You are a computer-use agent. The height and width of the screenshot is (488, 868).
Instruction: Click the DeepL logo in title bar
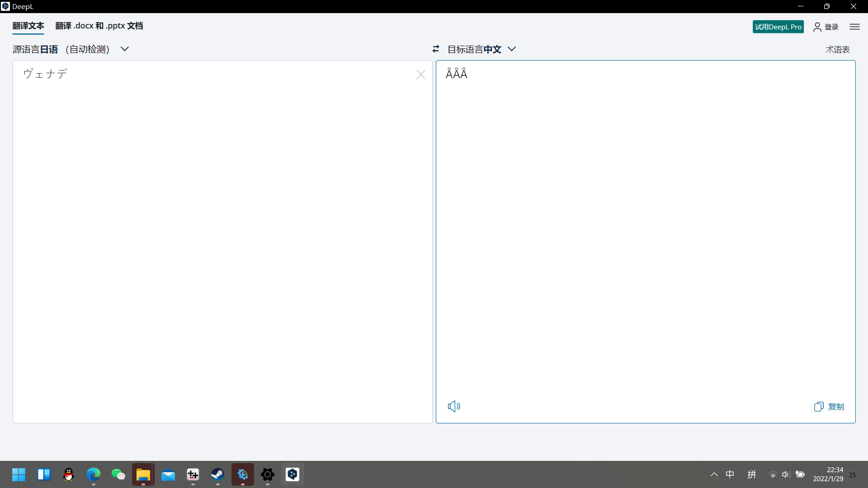5,6
